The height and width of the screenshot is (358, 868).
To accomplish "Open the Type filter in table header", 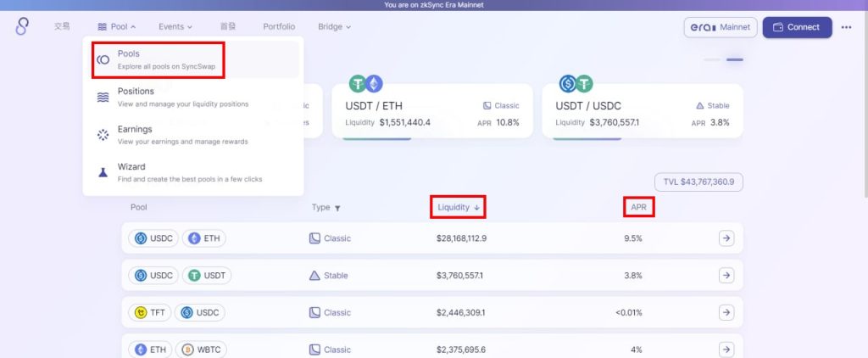I will tap(326, 208).
